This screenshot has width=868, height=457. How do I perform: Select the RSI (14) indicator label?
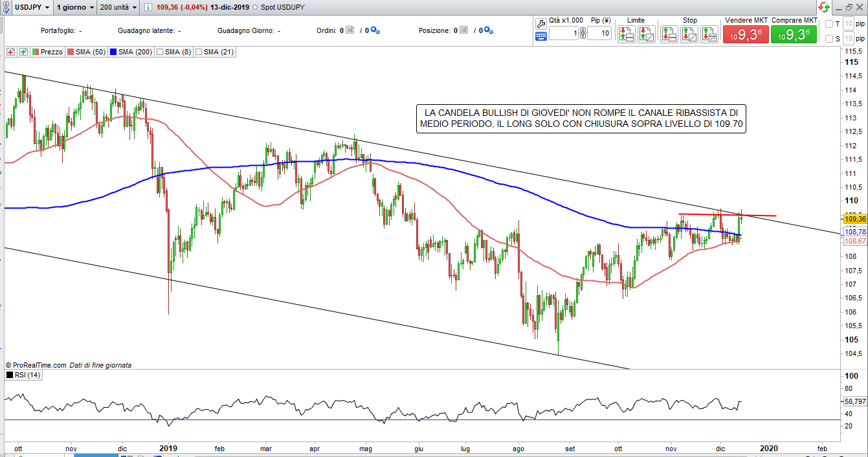[x=26, y=375]
